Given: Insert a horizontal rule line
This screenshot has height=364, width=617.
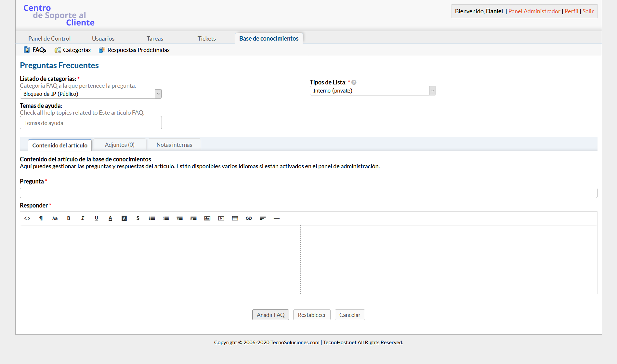Looking at the screenshot, I should pyautogui.click(x=277, y=218).
